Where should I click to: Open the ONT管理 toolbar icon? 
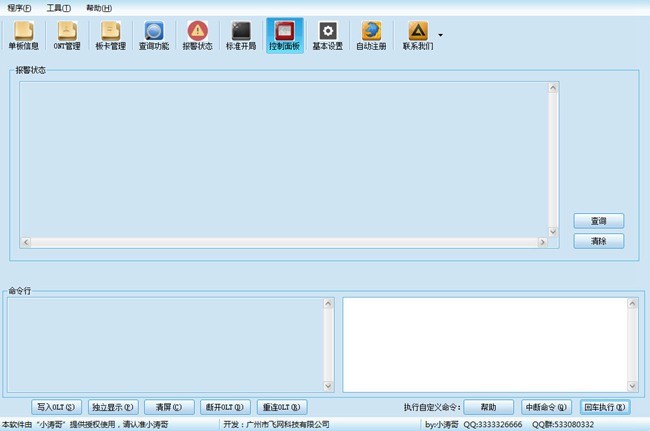point(67,36)
